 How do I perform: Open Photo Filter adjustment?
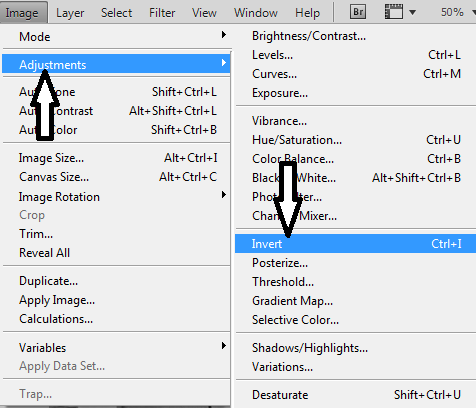[355, 197]
